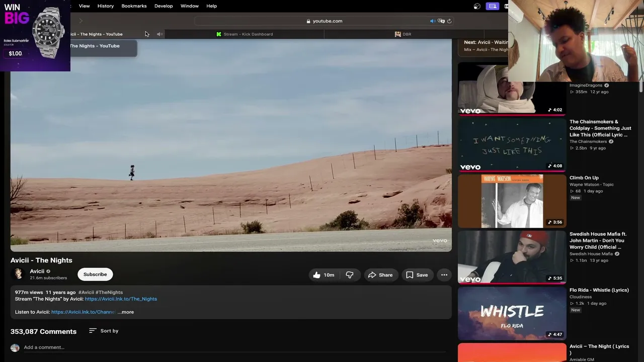
Task: Open the Something Just Like This thumbnail
Action: (512, 145)
